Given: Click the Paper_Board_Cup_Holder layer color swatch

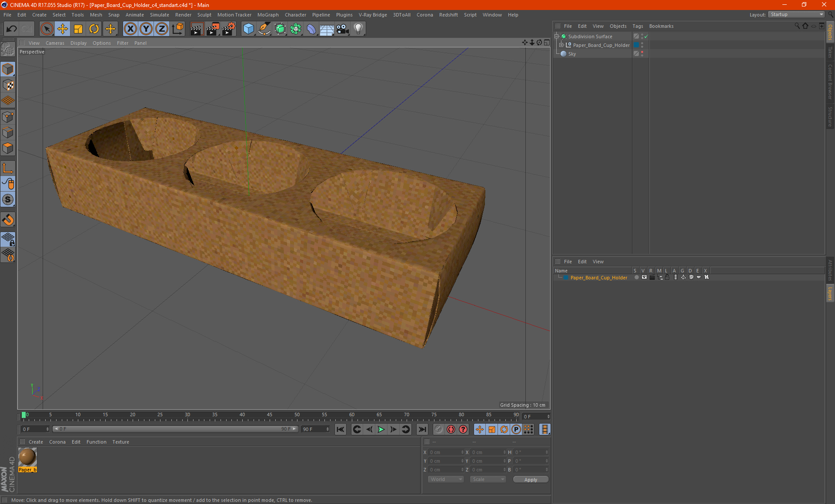Looking at the screenshot, I should 566,278.
